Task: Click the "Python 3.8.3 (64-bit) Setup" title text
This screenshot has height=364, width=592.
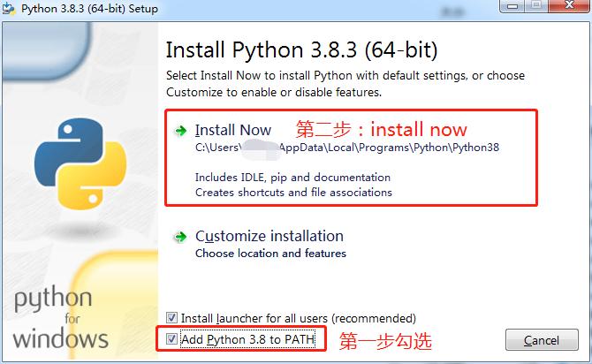Action: point(88,9)
